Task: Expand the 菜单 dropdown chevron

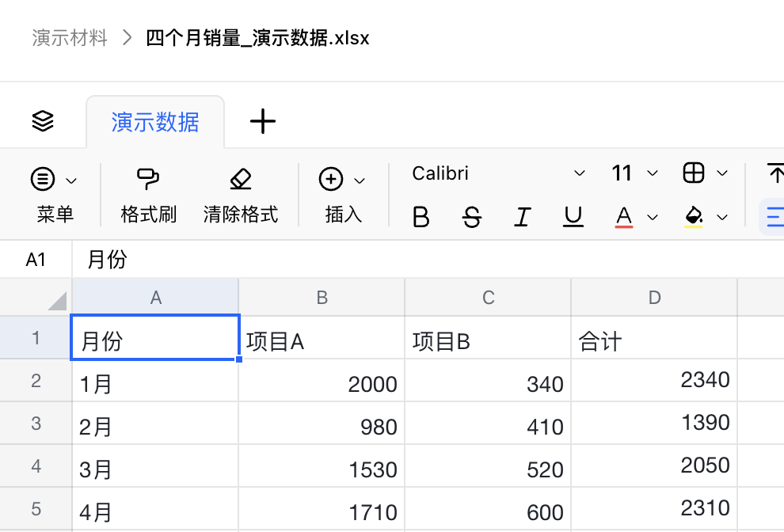Action: coord(71,180)
